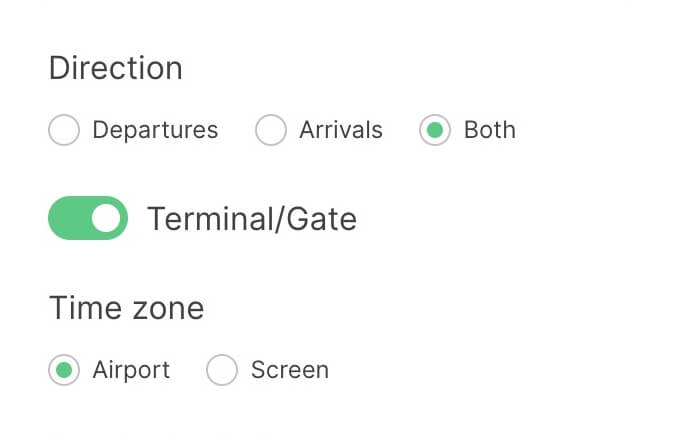Click the Direction section heading
Image resolution: width=680 pixels, height=436 pixels.
(x=116, y=68)
